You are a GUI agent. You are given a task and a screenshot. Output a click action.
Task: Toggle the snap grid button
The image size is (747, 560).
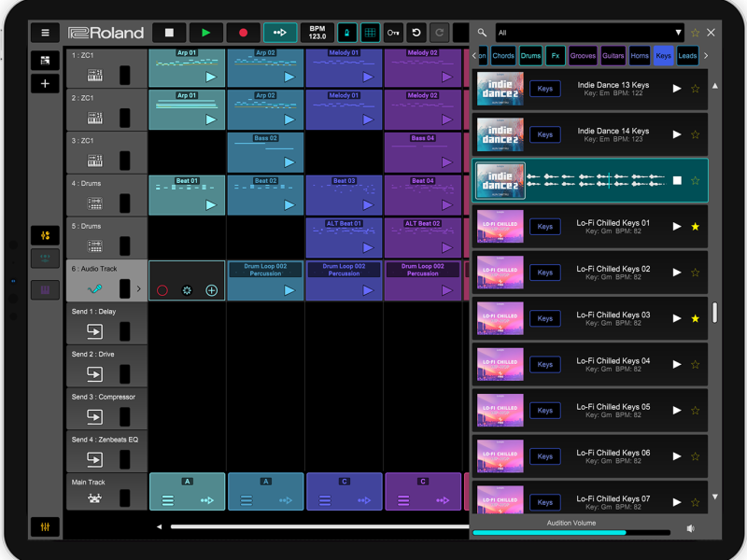(x=370, y=33)
